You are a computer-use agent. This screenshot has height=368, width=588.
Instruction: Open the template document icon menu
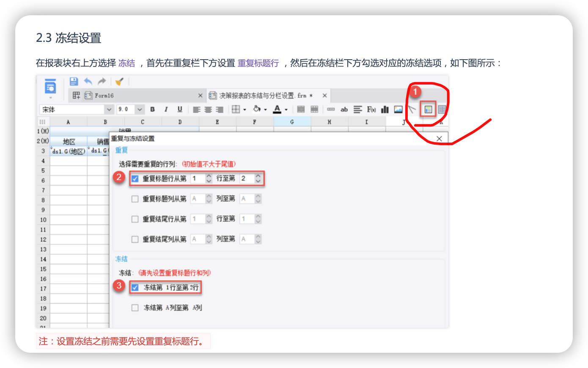pyautogui.click(x=50, y=88)
